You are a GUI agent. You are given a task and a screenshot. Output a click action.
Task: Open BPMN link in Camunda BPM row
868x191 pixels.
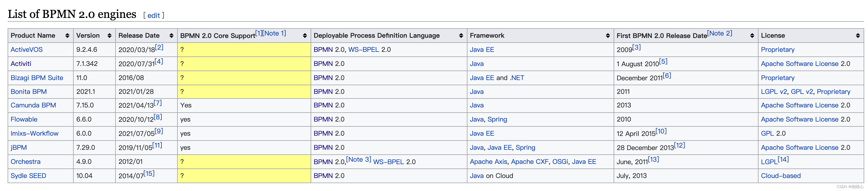point(323,105)
